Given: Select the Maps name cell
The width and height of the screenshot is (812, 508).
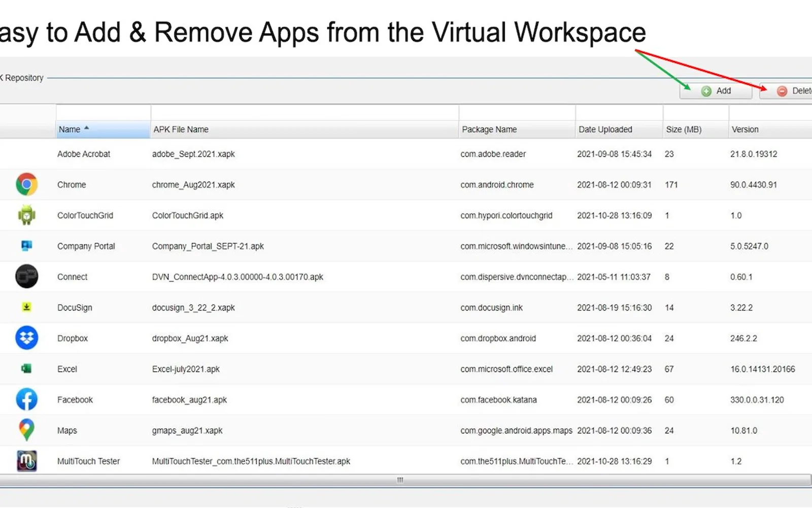Looking at the screenshot, I should click(x=67, y=431).
